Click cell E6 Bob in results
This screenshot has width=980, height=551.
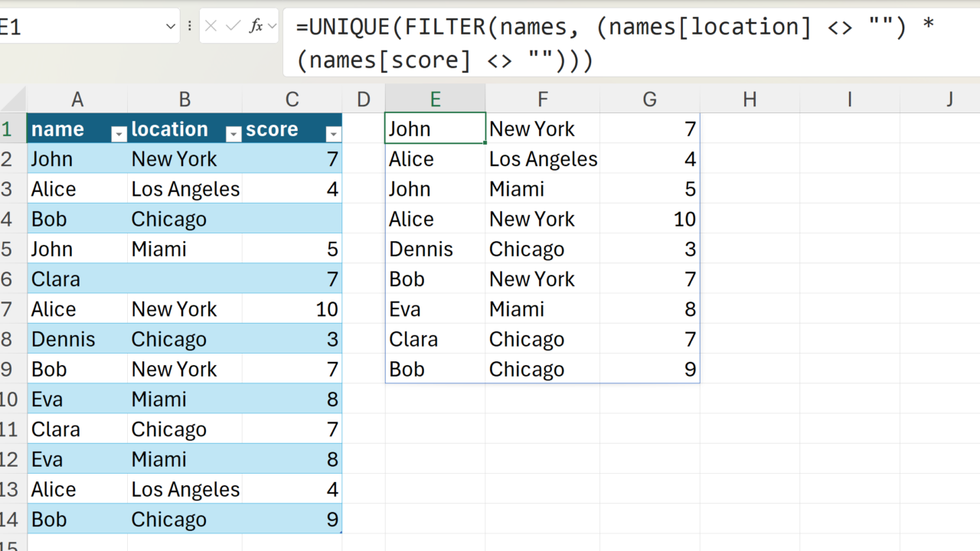point(435,279)
